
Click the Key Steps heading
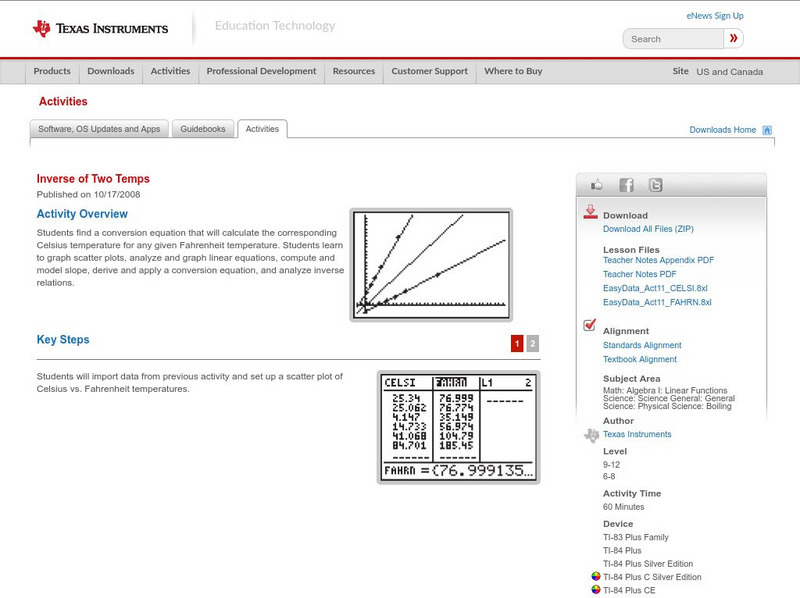[x=63, y=339]
